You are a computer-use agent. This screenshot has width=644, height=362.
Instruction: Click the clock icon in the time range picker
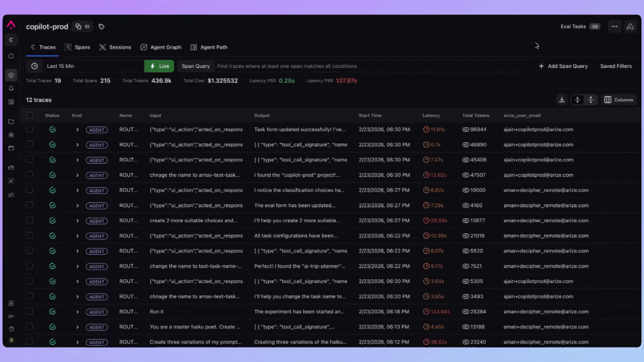34,66
